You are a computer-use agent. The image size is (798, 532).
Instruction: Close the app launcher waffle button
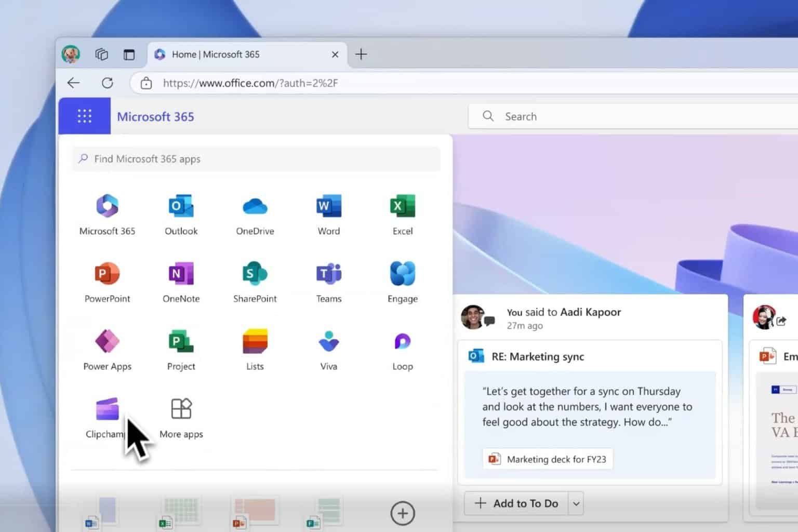85,116
